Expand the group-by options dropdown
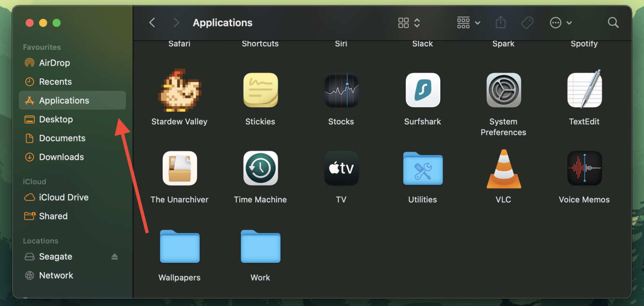Image resolution: width=644 pixels, height=306 pixels. [468, 23]
